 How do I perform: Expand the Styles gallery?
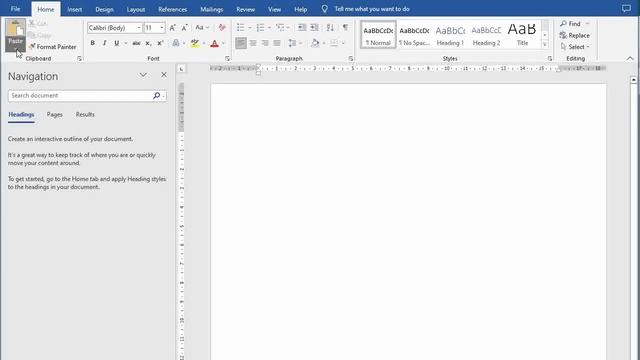pos(545,44)
